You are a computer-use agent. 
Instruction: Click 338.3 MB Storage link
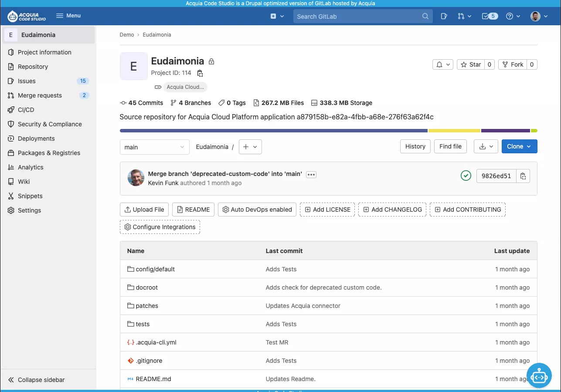(x=342, y=103)
